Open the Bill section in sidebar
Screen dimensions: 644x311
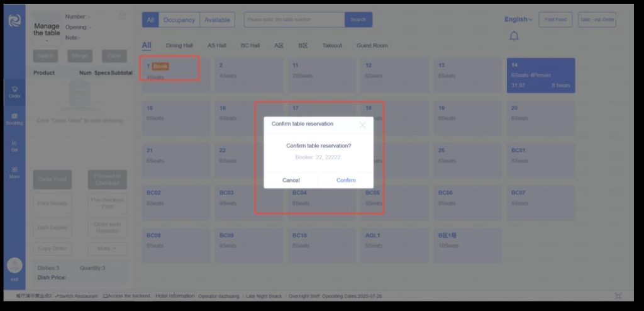14,145
